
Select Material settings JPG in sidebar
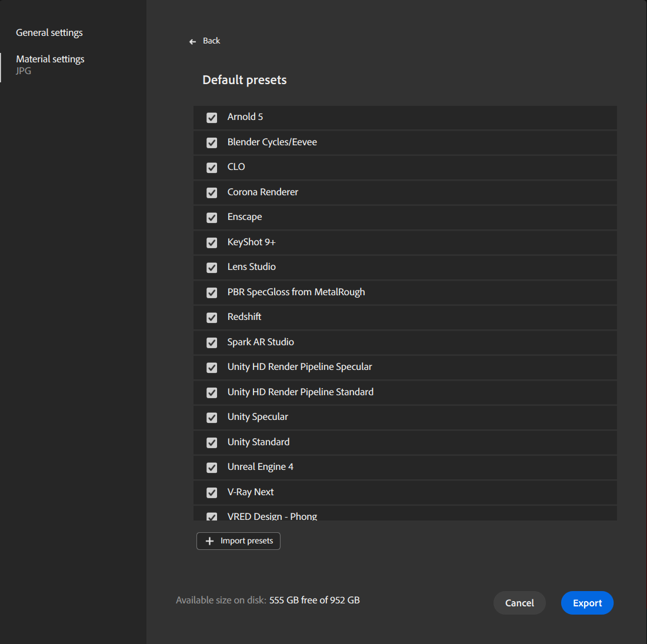(x=50, y=65)
